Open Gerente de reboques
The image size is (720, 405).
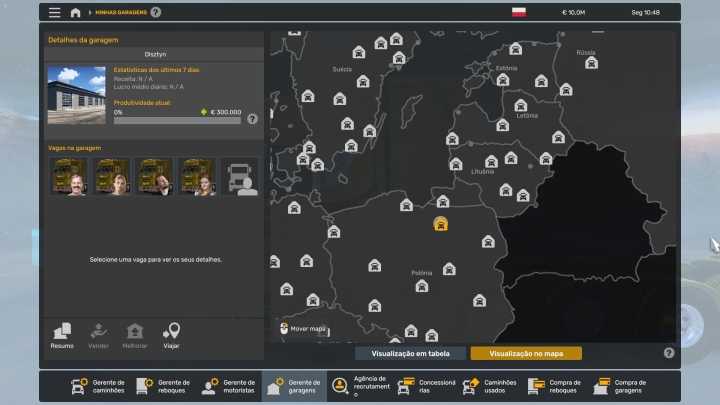click(163, 386)
